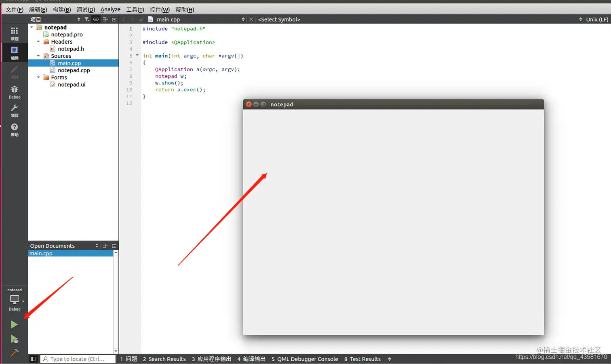Run the project with green arrow
Image resolution: width=611 pixels, height=364 pixels.
[x=14, y=324]
